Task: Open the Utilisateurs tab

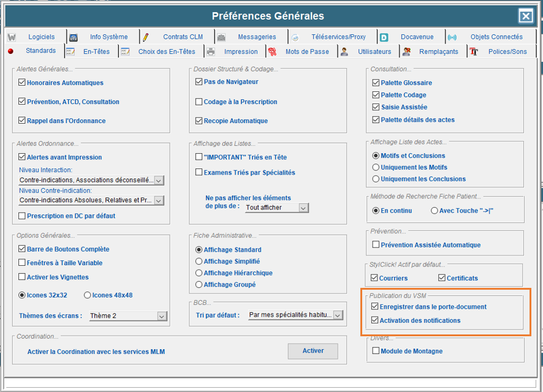Action: coord(374,52)
